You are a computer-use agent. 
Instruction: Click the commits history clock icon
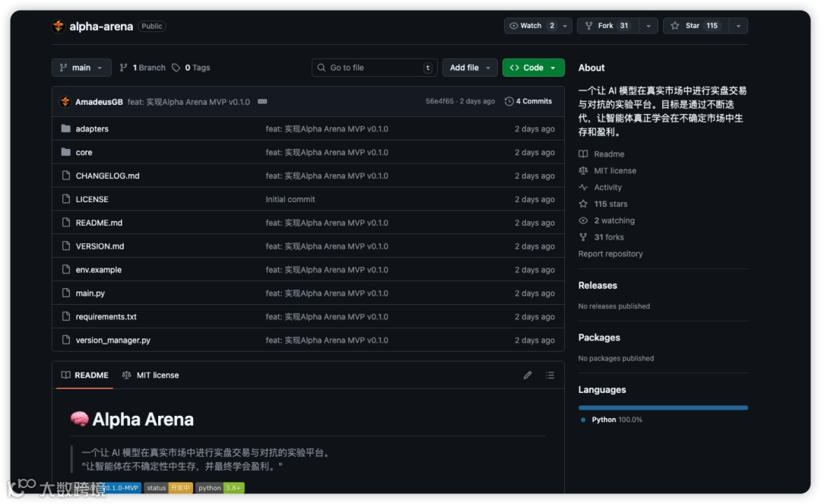[509, 102]
